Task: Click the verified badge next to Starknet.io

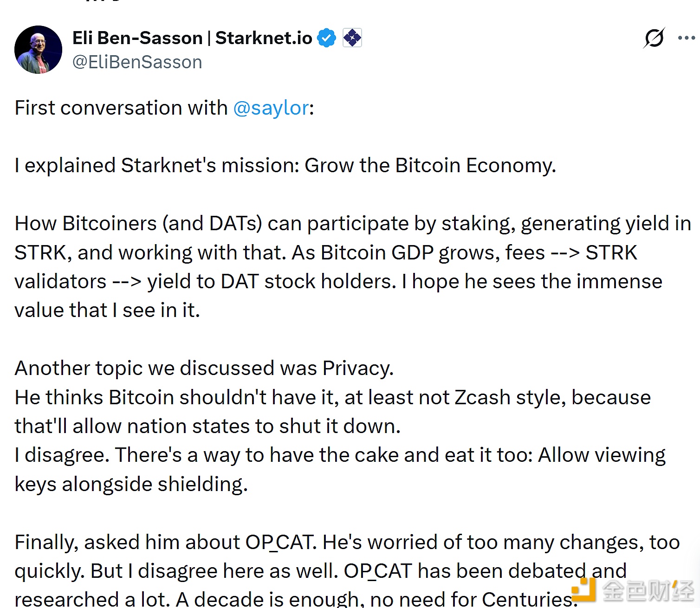Action: tap(327, 38)
